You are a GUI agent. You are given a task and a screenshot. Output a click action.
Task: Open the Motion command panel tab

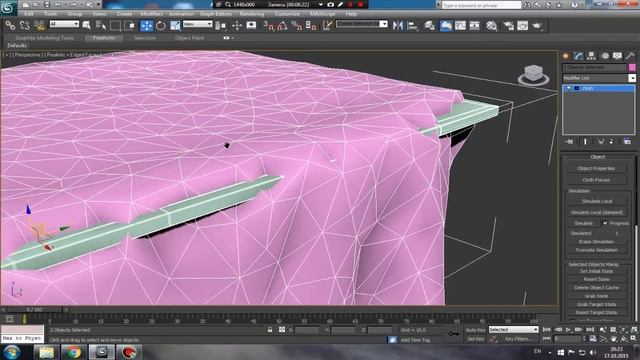(x=605, y=56)
